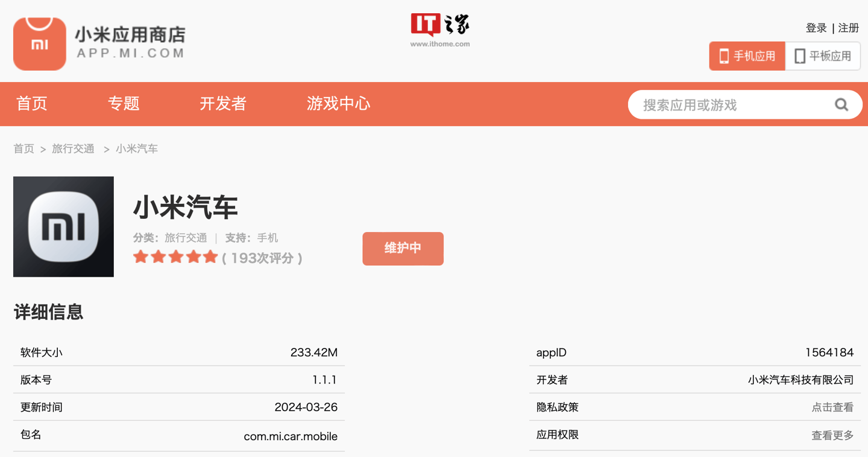Click the 应用权限 row label
The image size is (868, 457).
pyautogui.click(x=558, y=435)
